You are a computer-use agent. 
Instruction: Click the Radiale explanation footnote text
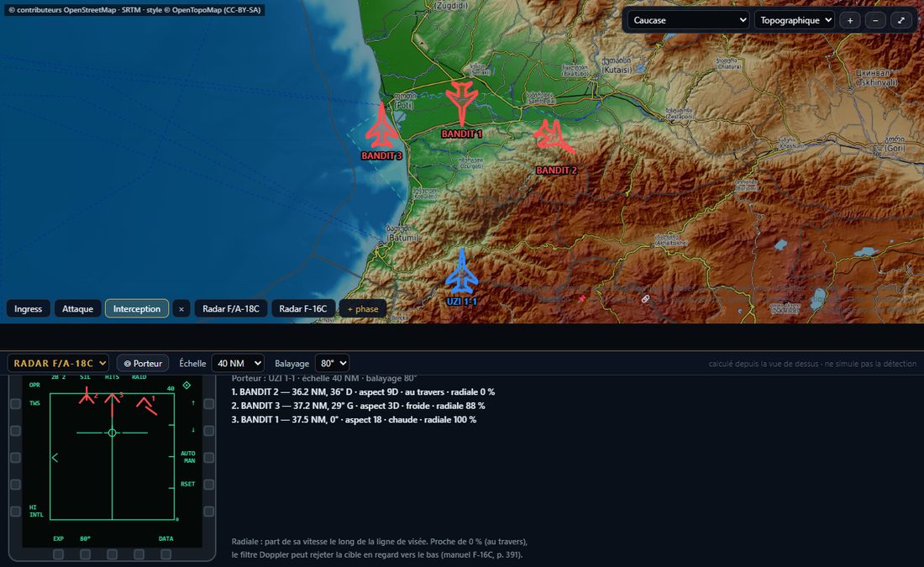click(x=380, y=549)
